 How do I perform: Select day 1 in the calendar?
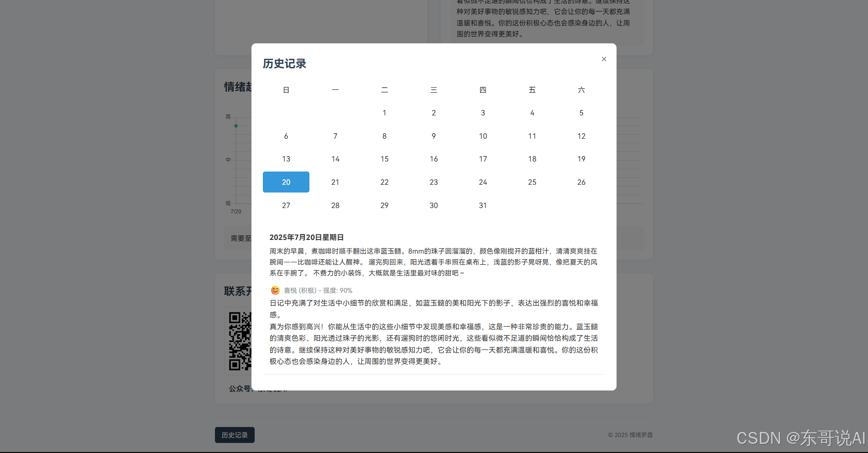(384, 113)
